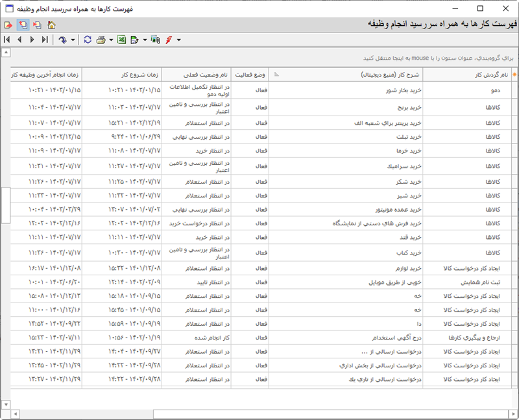Export the list to Excel
Viewport: 519px width, 420px height.
pyautogui.click(x=121, y=40)
